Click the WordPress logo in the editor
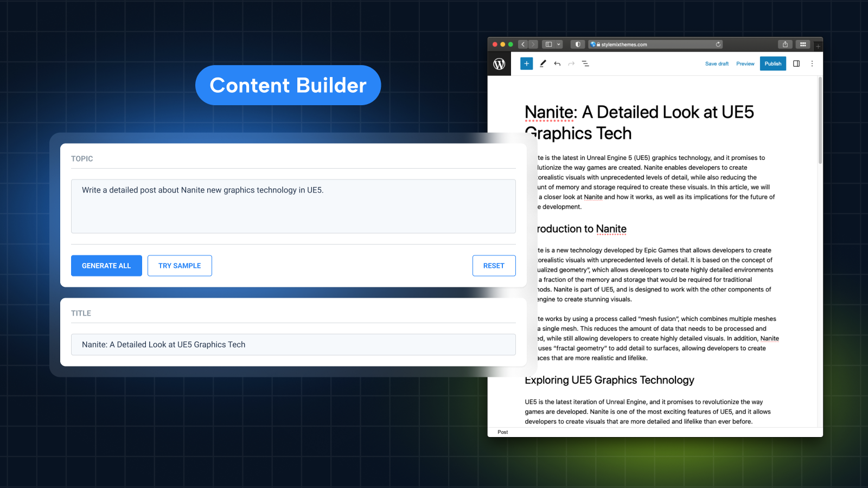Image resolution: width=868 pixels, height=488 pixels. (499, 64)
